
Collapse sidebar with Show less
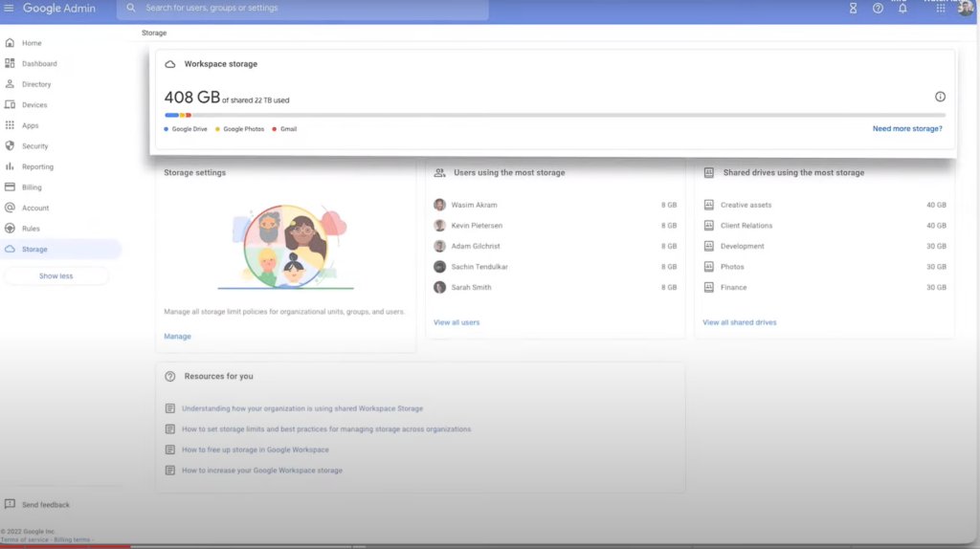tap(56, 276)
